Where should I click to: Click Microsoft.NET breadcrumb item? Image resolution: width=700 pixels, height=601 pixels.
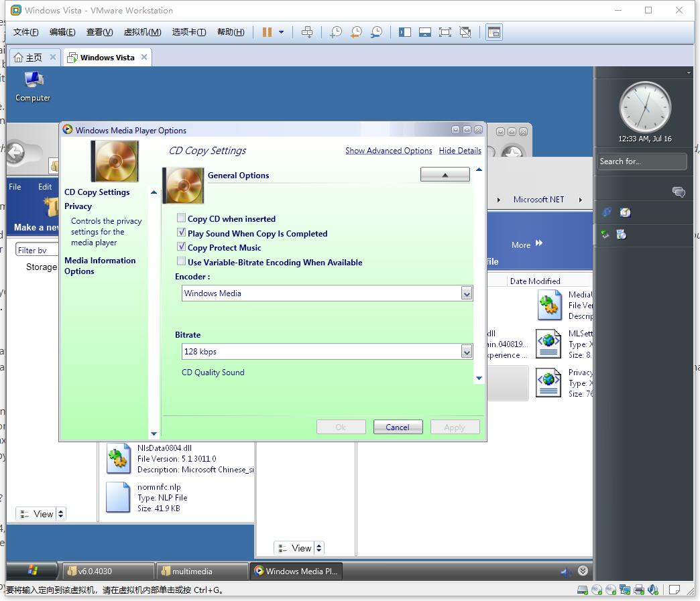tap(538, 200)
